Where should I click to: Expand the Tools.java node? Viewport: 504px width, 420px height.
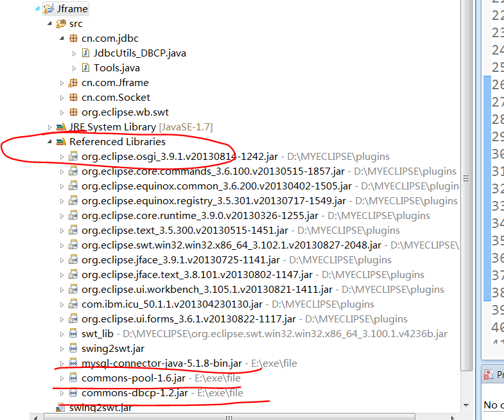point(74,68)
